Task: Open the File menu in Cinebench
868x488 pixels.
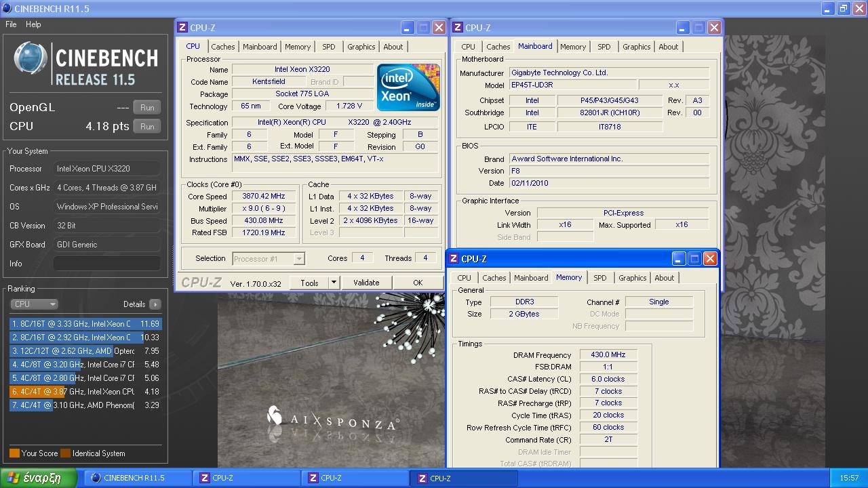Action: tap(11, 24)
